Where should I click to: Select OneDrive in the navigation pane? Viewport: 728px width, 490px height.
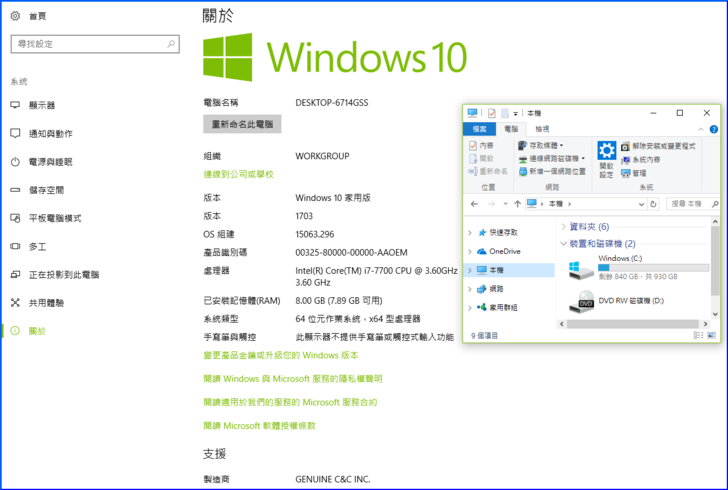click(x=499, y=251)
